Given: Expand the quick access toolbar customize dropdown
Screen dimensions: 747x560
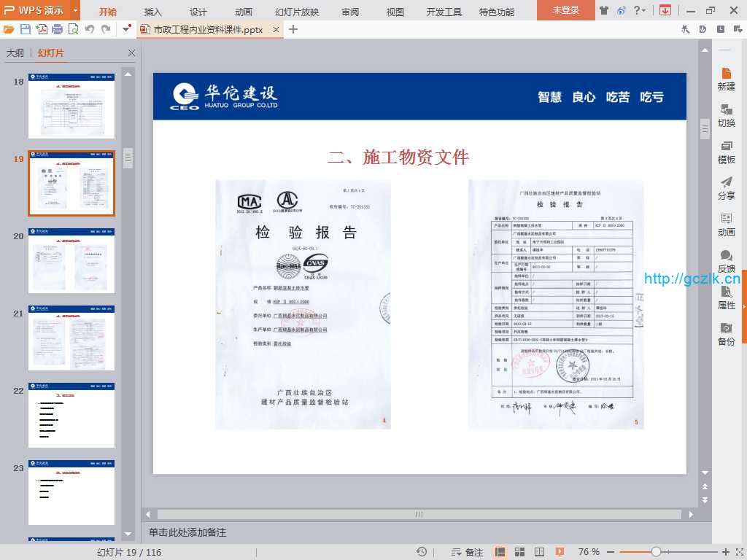Looking at the screenshot, I should (127, 29).
